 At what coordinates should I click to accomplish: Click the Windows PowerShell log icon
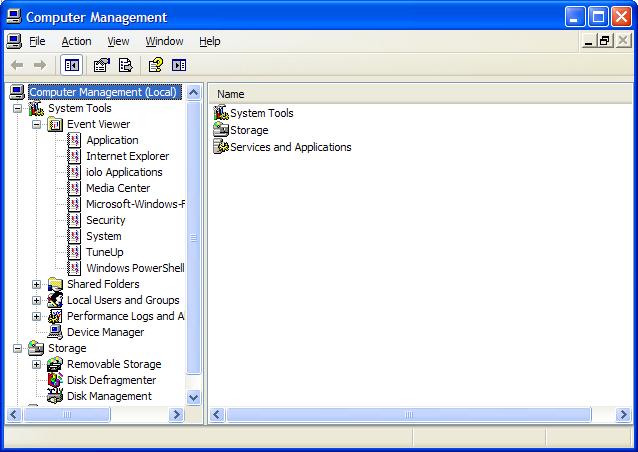pyautogui.click(x=74, y=268)
